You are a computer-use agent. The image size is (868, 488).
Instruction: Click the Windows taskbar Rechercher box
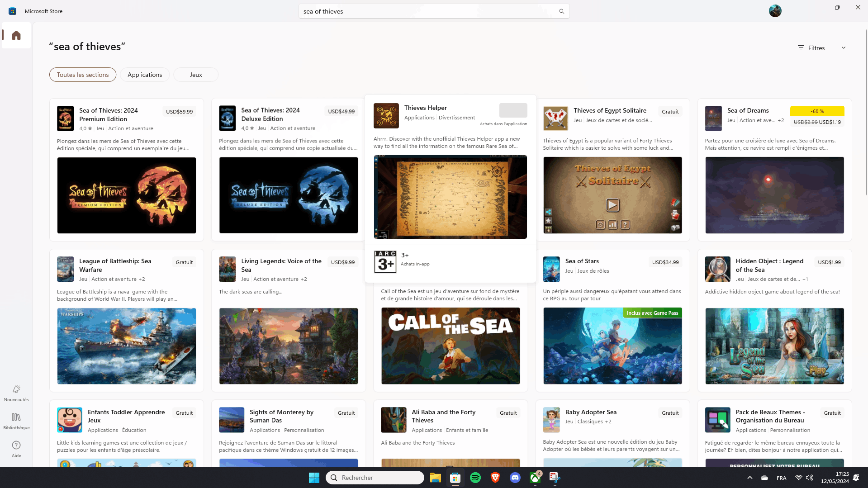(x=375, y=478)
